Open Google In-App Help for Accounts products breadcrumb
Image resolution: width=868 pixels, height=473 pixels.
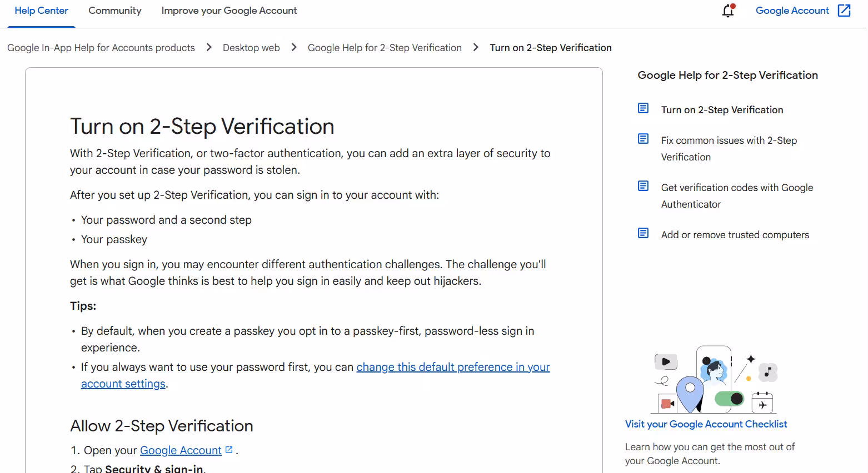pos(101,48)
